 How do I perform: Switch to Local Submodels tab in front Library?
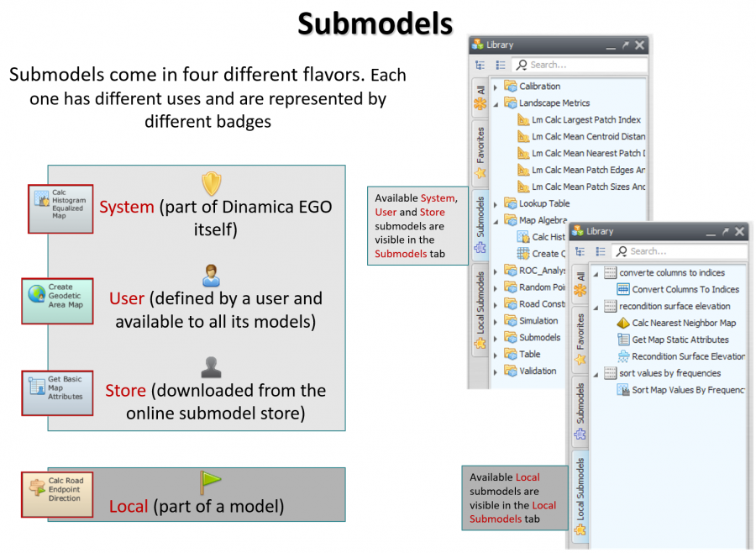[580, 496]
